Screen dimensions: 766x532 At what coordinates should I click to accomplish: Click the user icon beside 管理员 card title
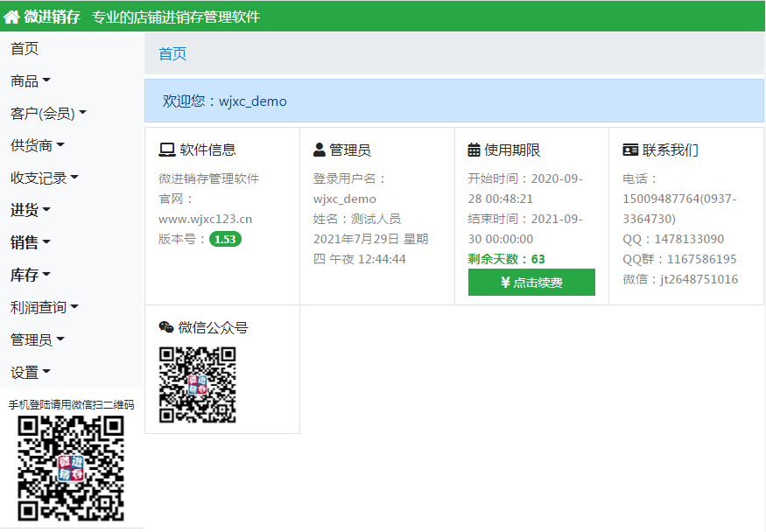[319, 150]
